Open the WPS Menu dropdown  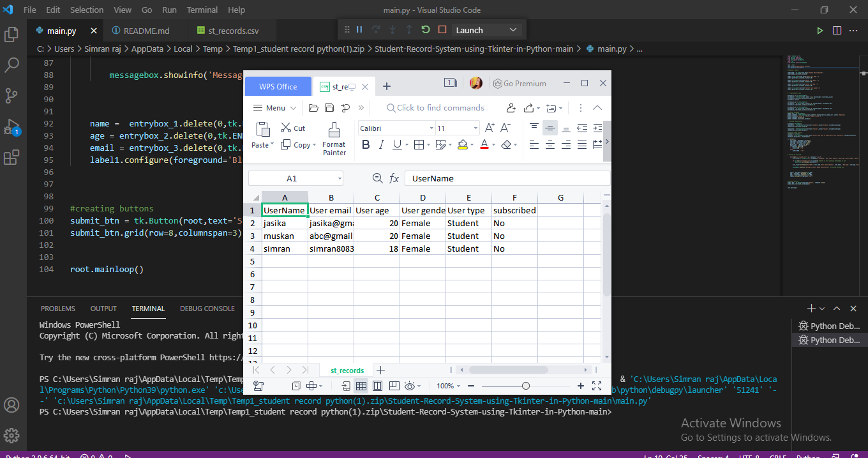click(275, 108)
